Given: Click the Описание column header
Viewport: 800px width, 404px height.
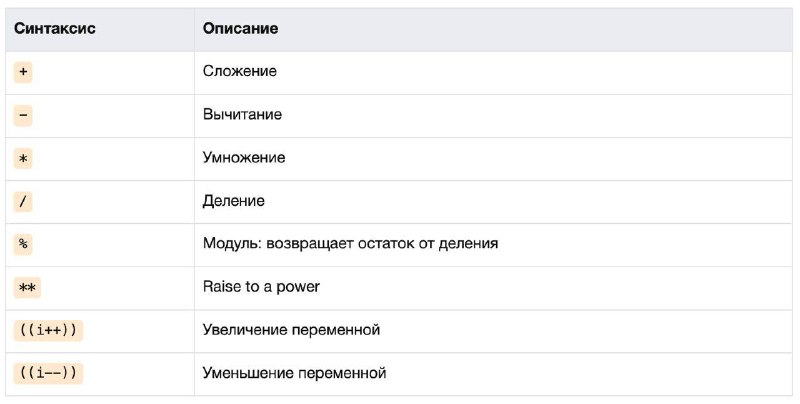Looking at the screenshot, I should click(240, 28).
